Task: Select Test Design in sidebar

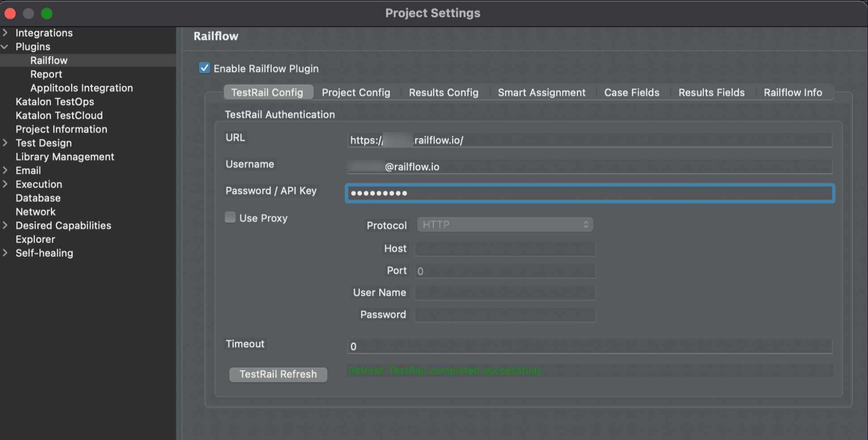Action: [x=43, y=143]
